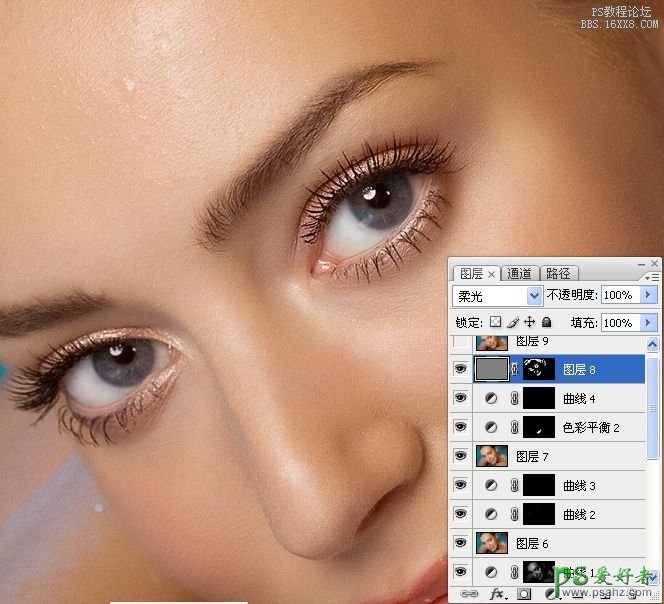Open the layers panel options menu
The width and height of the screenshot is (664, 604).
pyautogui.click(x=652, y=278)
